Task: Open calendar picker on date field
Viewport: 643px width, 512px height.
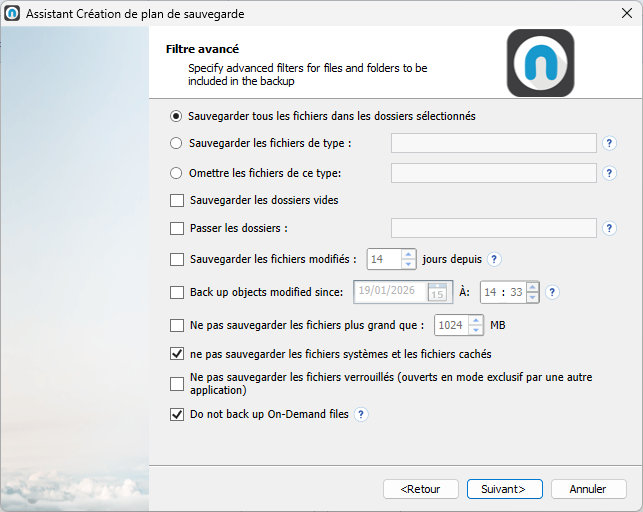Action: pyautogui.click(x=437, y=293)
